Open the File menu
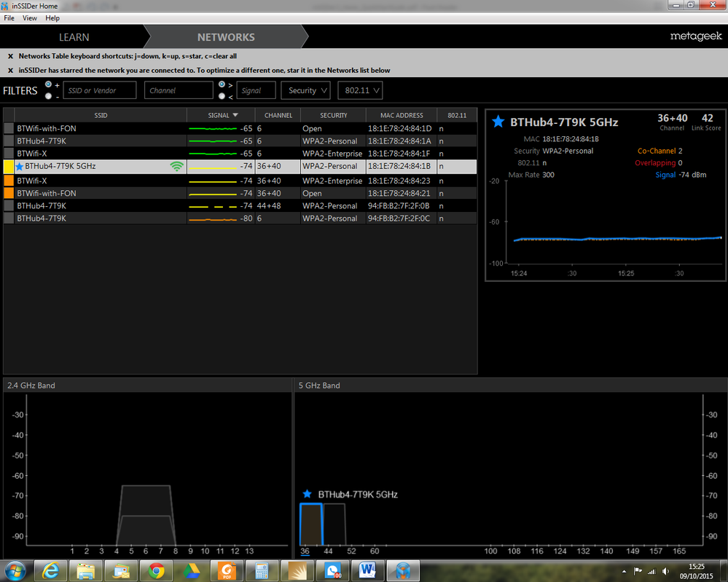Viewport: 728px width, 582px height. tap(9, 18)
